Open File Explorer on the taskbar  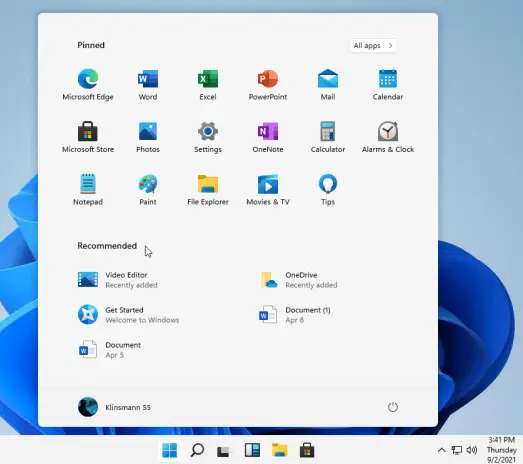[x=280, y=450]
